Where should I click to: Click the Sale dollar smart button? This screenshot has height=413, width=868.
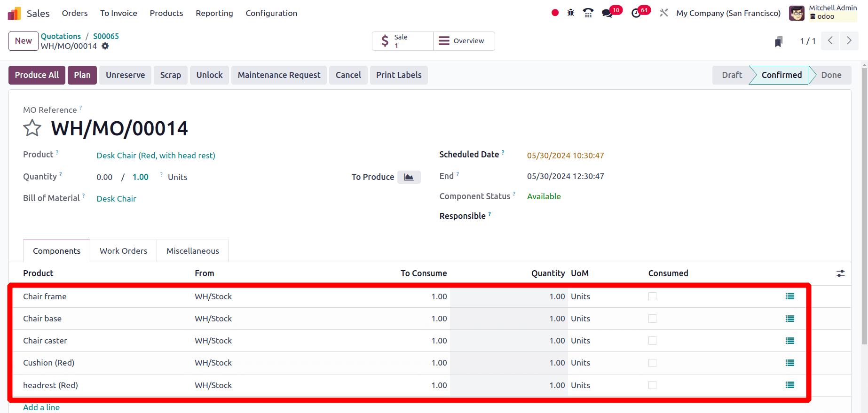[402, 41]
